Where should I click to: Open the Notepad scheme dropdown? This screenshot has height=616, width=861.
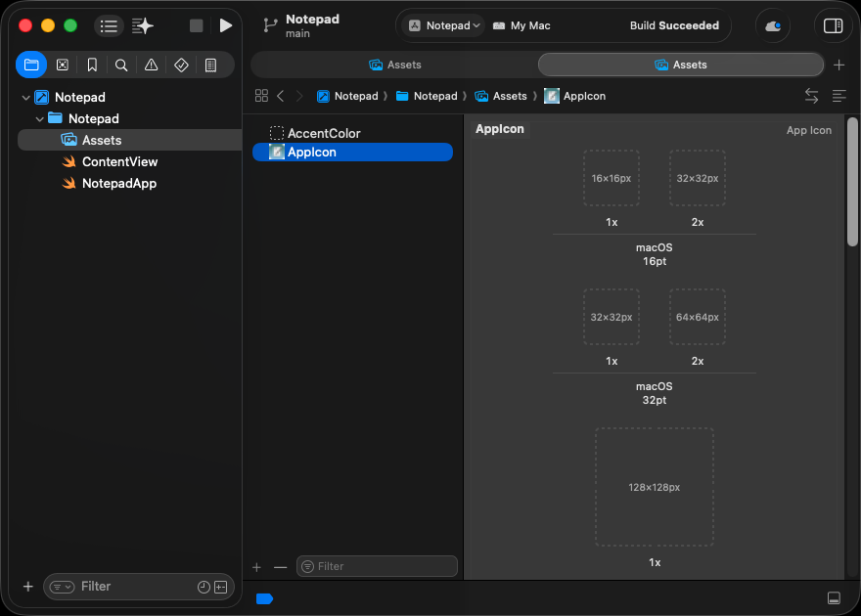445,25
